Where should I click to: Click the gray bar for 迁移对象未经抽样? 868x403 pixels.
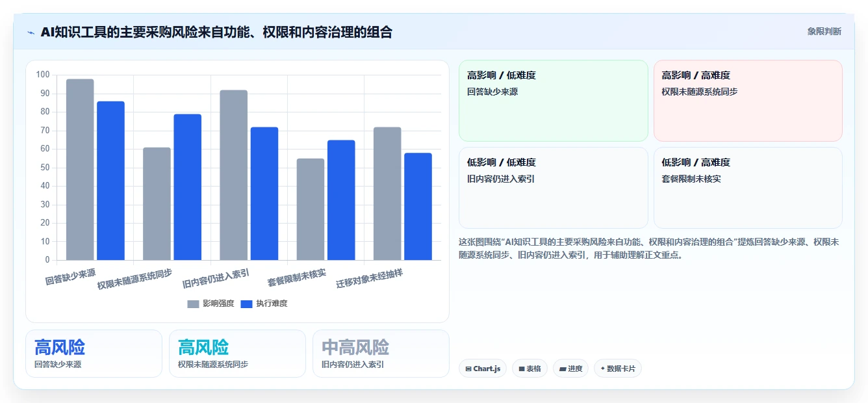click(x=387, y=194)
